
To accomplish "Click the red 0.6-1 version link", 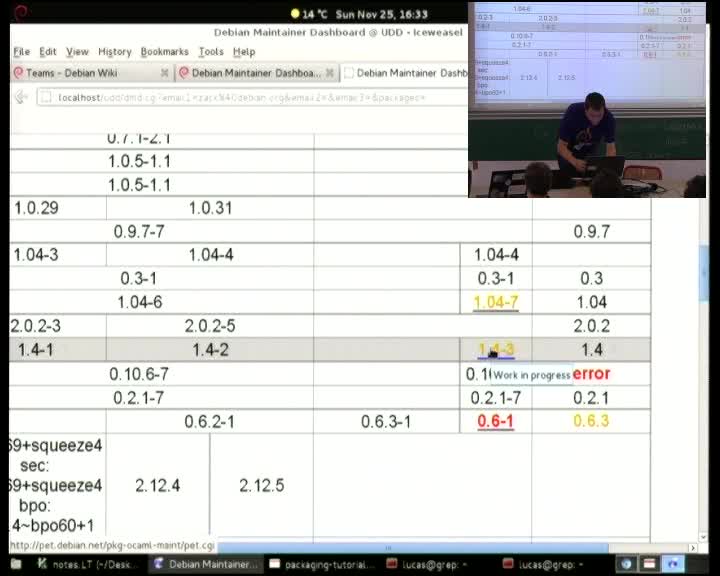I will tap(496, 421).
